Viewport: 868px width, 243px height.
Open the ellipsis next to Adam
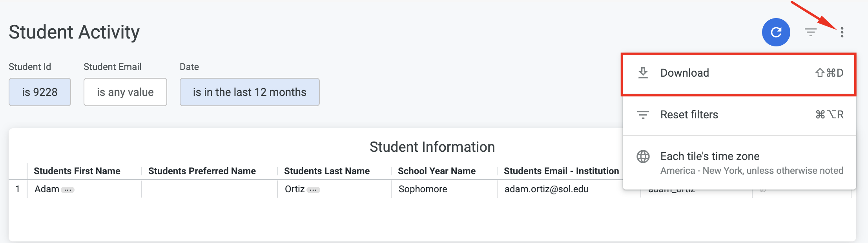[x=68, y=190]
